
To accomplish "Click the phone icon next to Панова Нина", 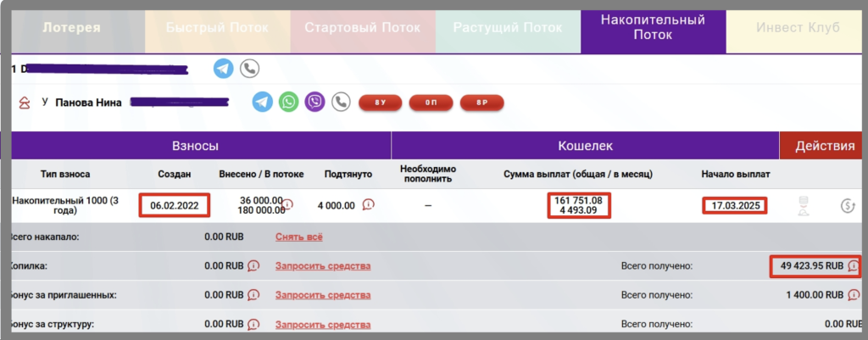I will (x=341, y=102).
